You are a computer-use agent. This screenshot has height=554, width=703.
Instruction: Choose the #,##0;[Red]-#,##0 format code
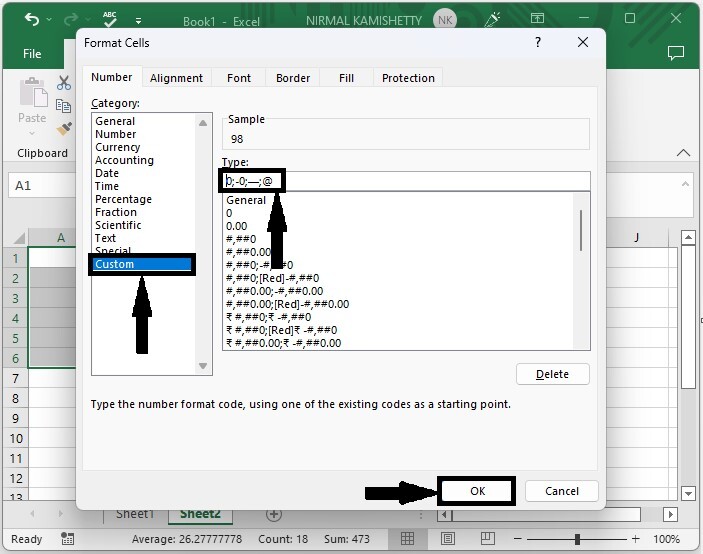(x=273, y=278)
